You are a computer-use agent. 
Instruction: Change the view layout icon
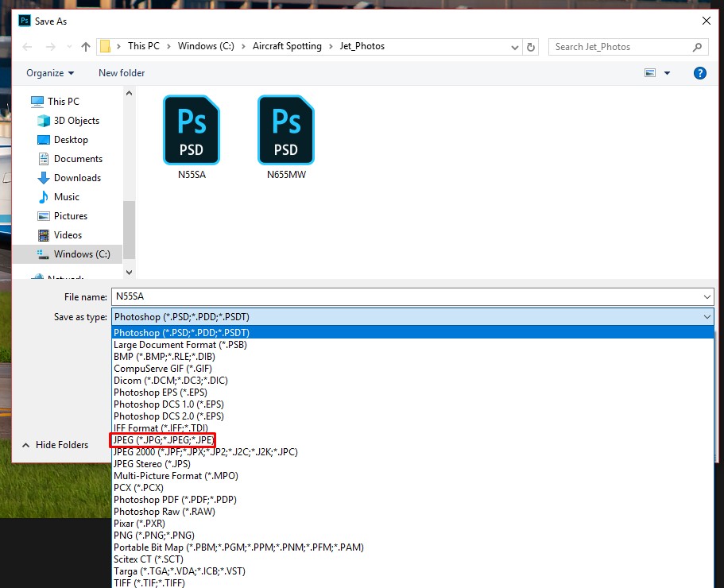[x=650, y=73]
